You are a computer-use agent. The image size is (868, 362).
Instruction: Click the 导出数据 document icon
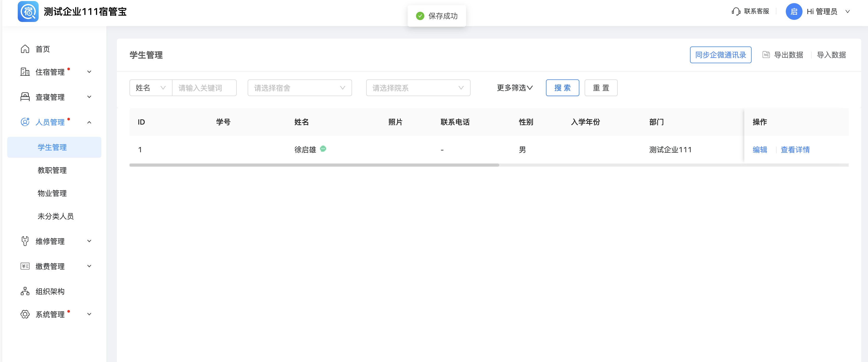coord(766,55)
